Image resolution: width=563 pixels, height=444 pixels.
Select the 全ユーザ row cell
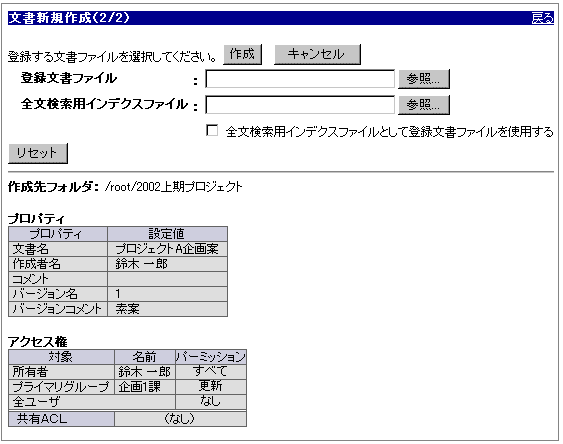pos(92,402)
